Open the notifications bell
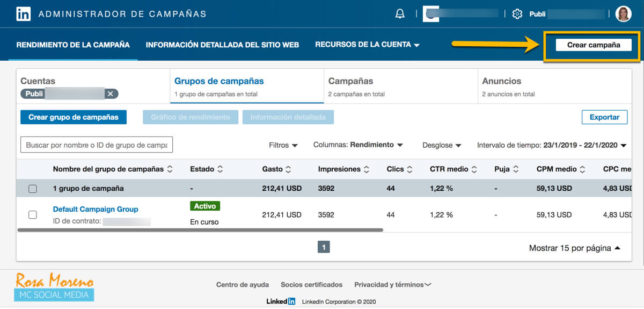 tap(400, 14)
